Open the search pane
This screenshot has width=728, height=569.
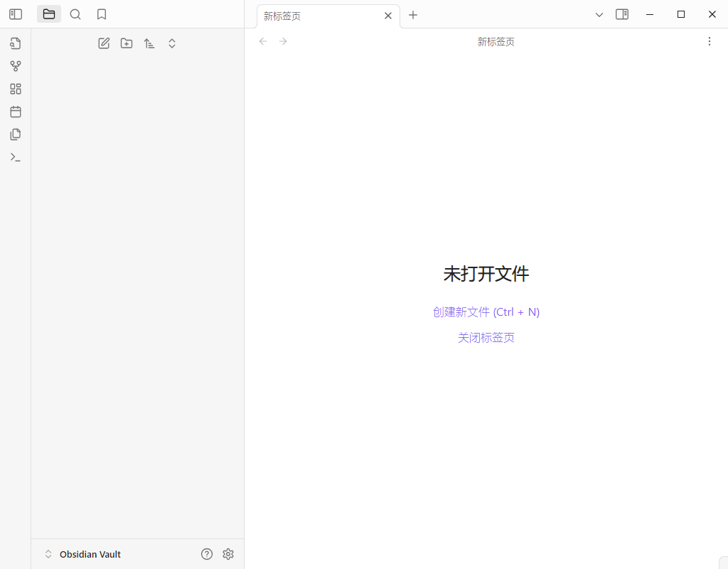coord(75,14)
